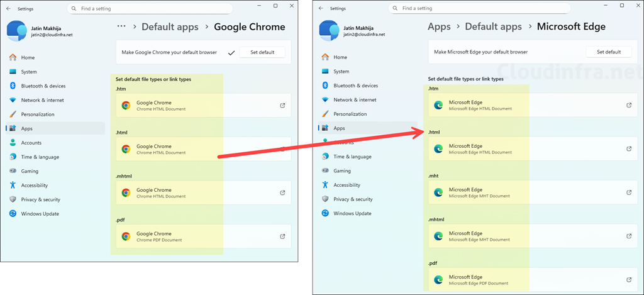Open Jatin Makhija profile in left window
This screenshot has width=644, height=295.
pos(40,31)
